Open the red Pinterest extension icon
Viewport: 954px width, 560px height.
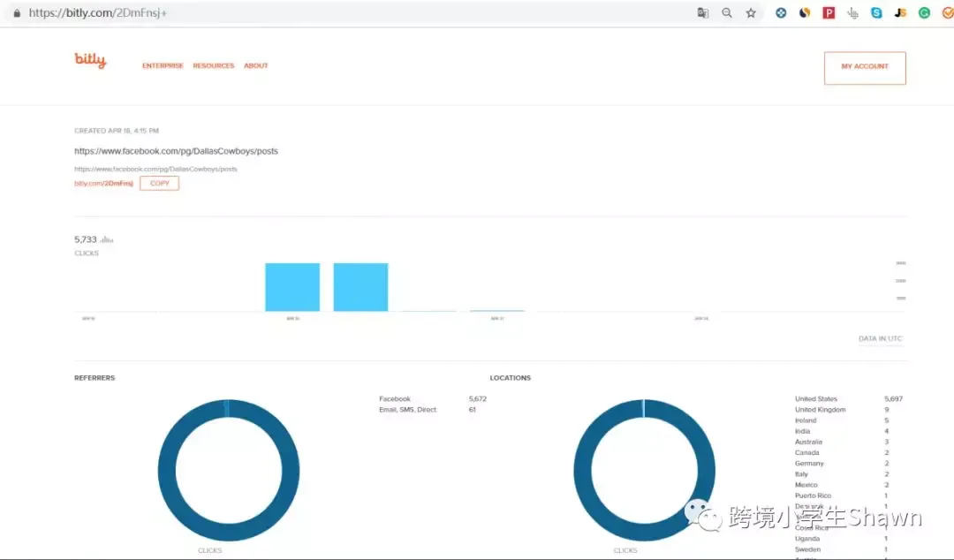[829, 12]
